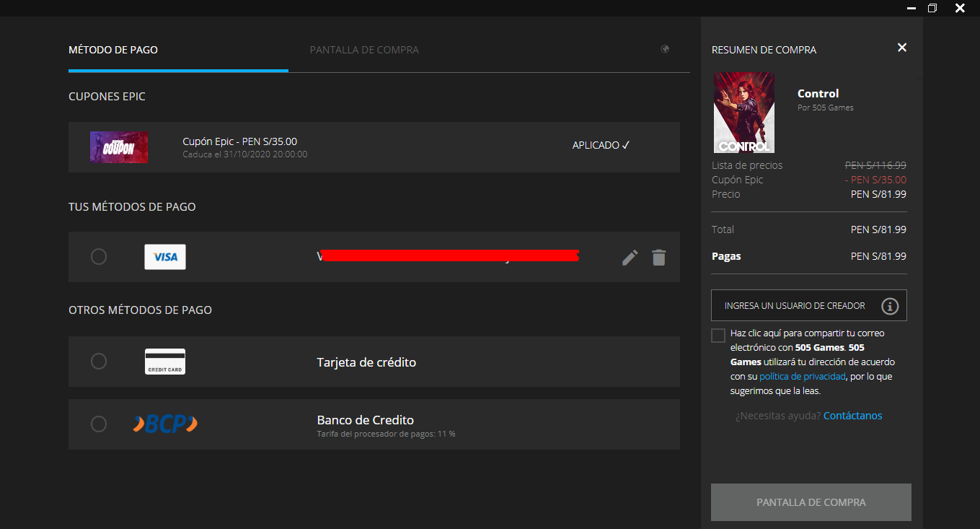Click the generic credit card icon
Viewport: 980px width, 529px height.
click(x=165, y=362)
